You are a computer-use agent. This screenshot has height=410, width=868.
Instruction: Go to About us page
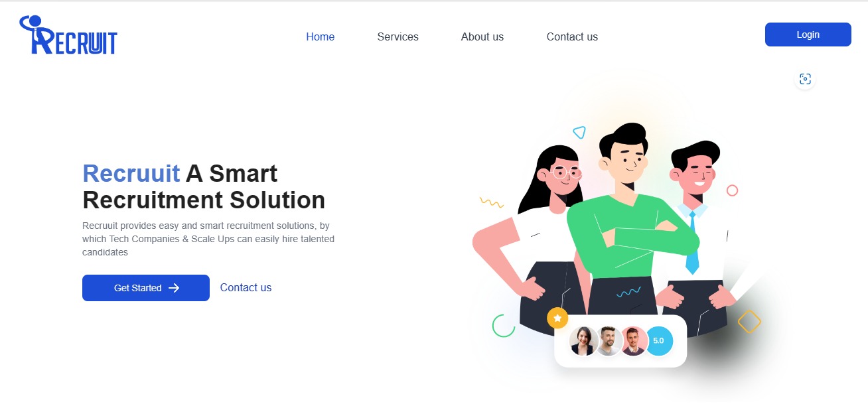click(482, 37)
